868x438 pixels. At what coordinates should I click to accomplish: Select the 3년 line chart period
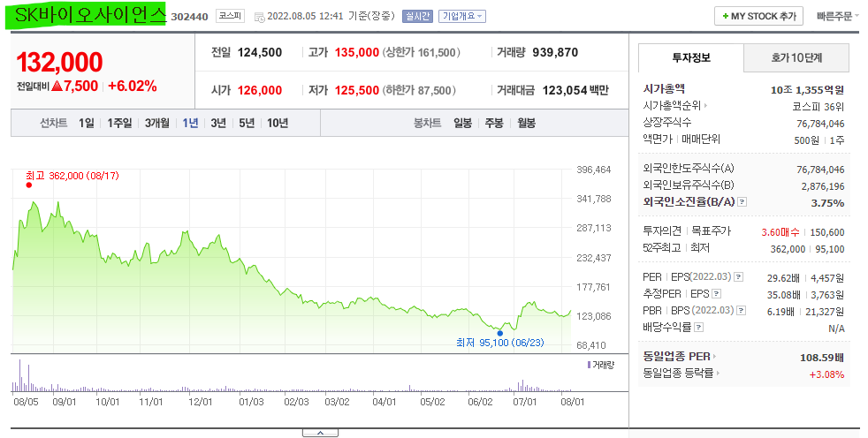point(218,123)
